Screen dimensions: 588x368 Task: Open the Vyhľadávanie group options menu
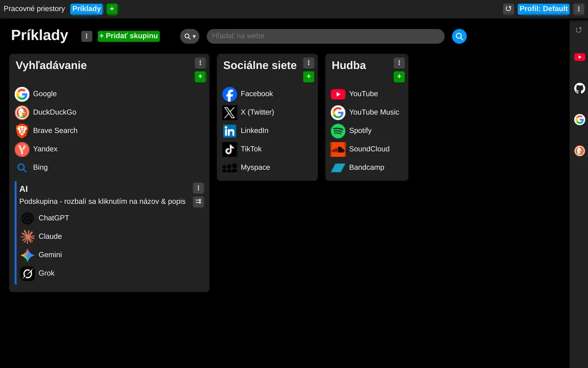tap(200, 63)
